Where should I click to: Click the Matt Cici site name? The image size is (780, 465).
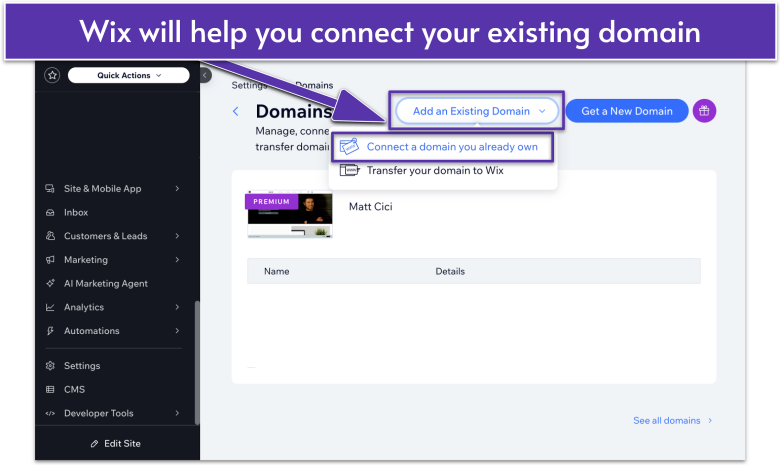pyautogui.click(x=371, y=206)
